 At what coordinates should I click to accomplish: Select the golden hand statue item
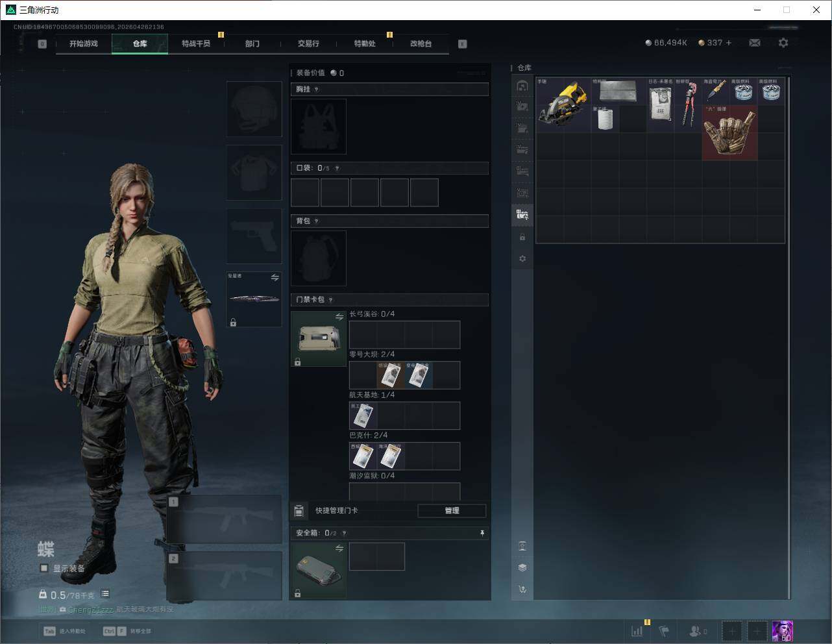coord(729,132)
